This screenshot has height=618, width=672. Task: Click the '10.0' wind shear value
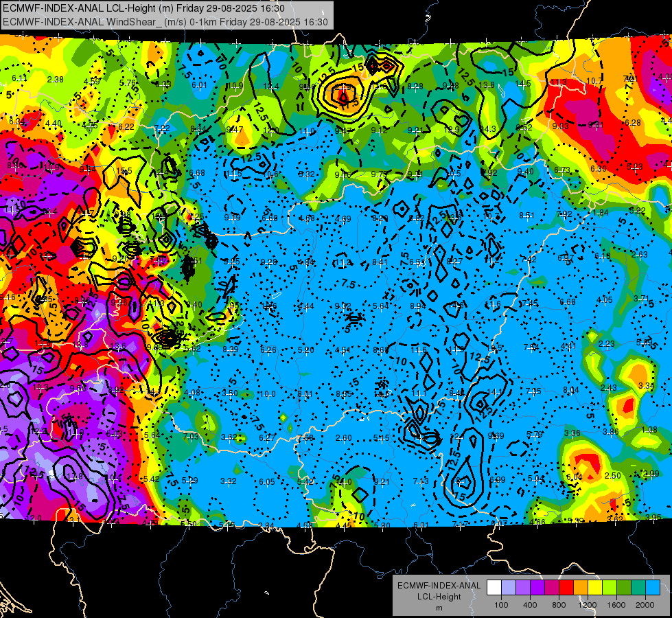coord(268,393)
